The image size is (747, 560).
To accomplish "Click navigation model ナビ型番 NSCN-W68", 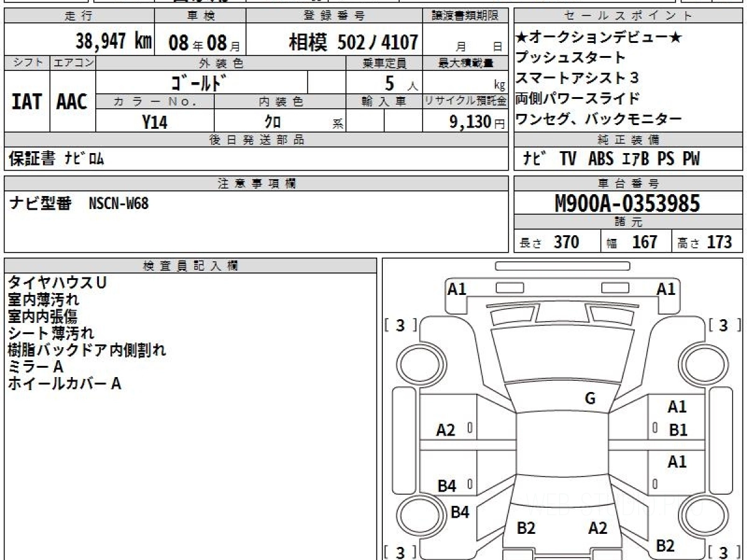I will tap(78, 203).
